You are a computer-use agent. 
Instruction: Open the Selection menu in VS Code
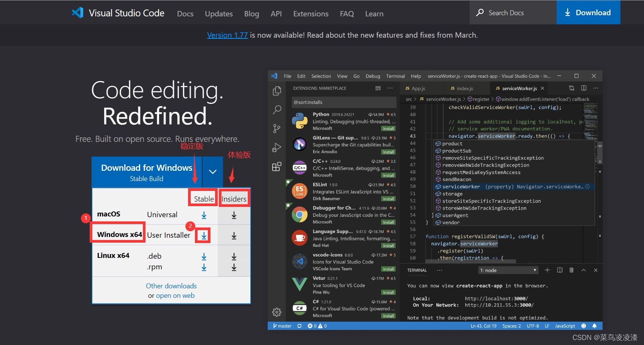321,76
